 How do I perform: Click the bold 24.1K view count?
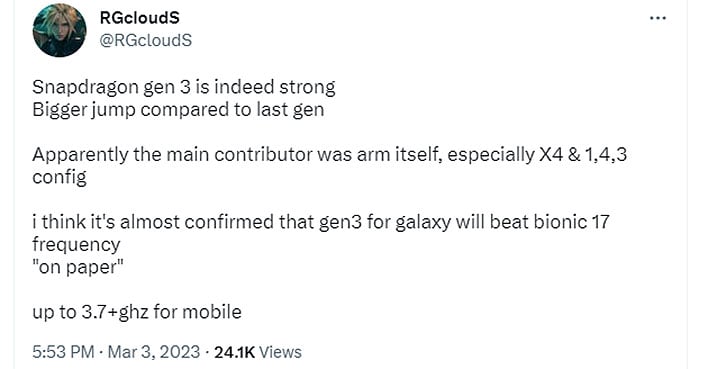(x=235, y=352)
